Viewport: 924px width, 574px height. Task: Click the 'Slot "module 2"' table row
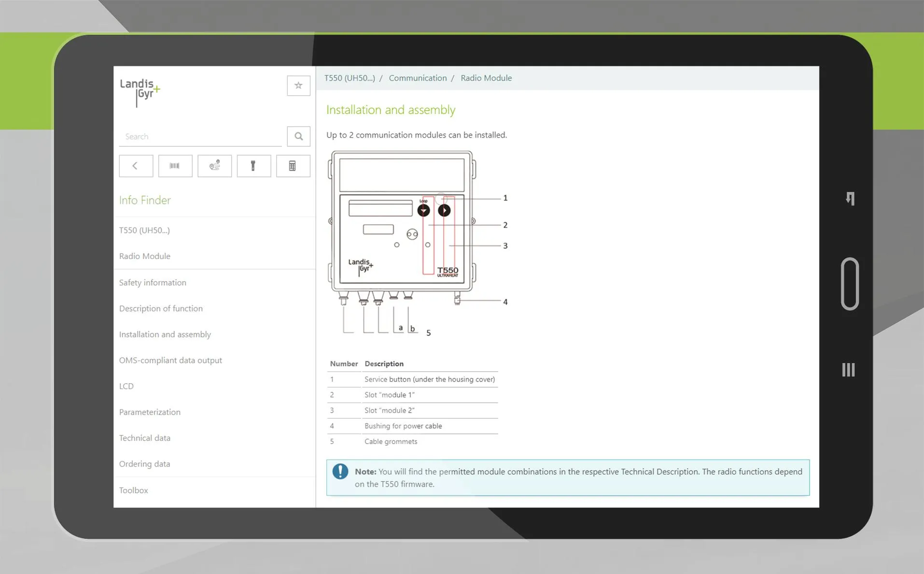[x=412, y=410]
